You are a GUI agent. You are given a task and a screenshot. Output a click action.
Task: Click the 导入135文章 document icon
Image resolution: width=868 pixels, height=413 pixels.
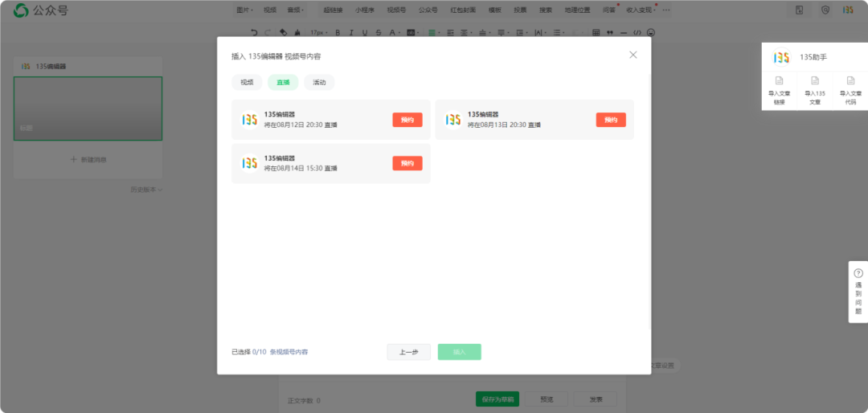click(x=815, y=81)
